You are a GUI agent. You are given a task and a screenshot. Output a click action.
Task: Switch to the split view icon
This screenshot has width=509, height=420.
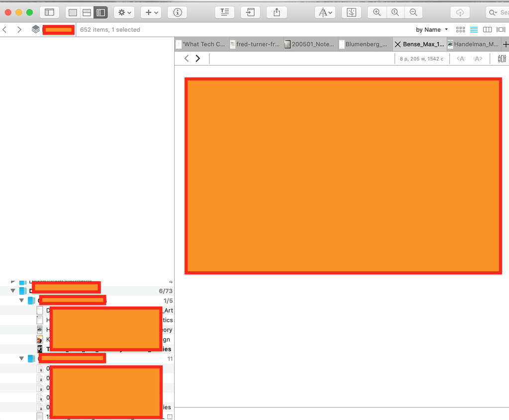tap(86, 12)
